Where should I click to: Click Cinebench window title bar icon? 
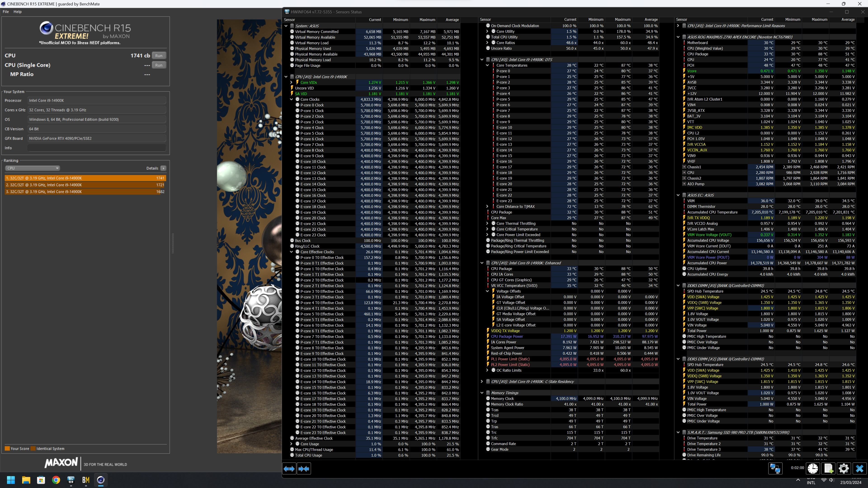click(3, 4)
